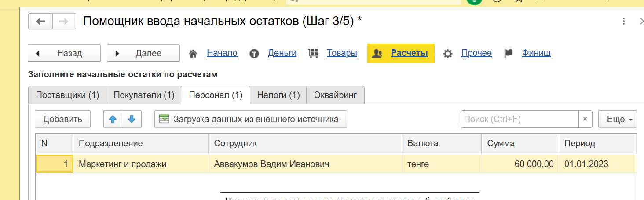Move row up with blue arrow

pos(113,119)
